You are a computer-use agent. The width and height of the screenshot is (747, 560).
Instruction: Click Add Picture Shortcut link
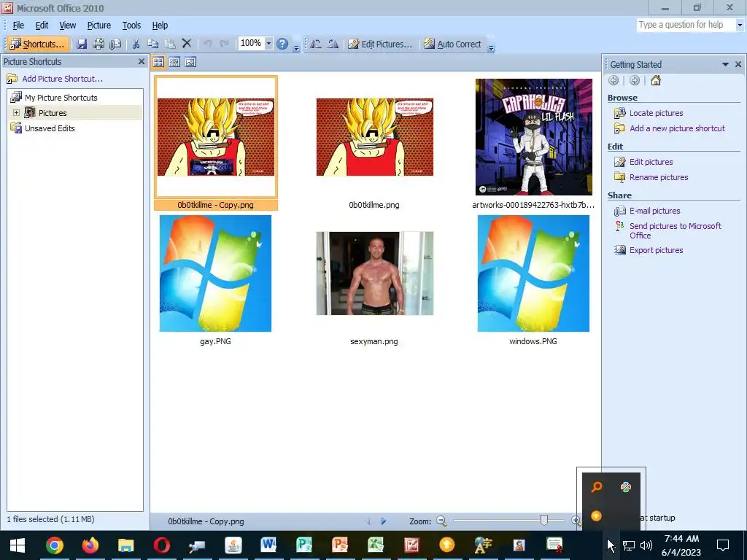click(63, 79)
